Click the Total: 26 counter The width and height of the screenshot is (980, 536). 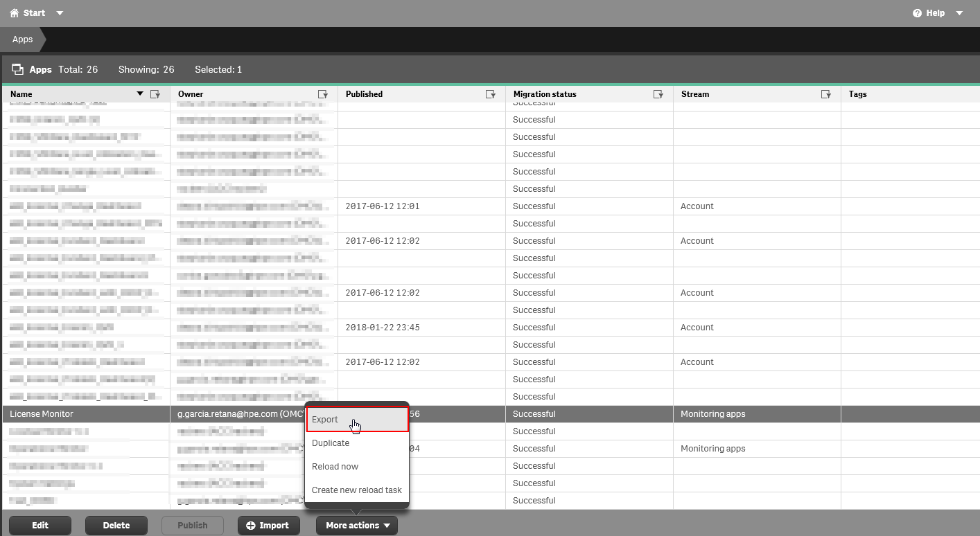click(78, 69)
